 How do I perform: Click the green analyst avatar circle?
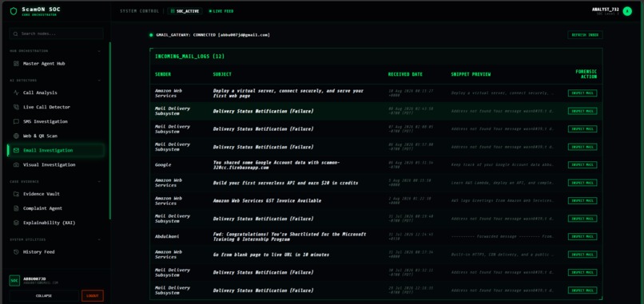627,11
